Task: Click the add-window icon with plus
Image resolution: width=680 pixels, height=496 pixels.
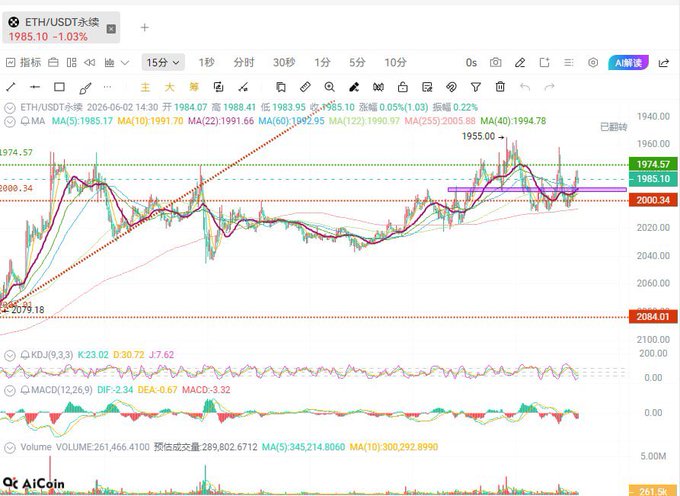Action: (x=544, y=62)
